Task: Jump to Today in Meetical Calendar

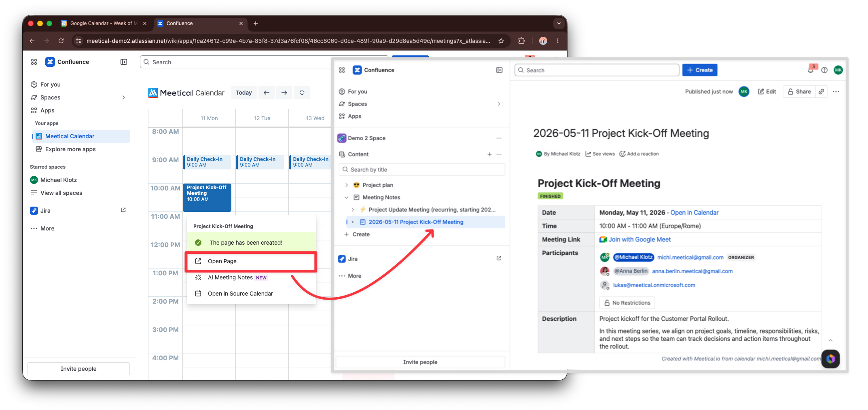Action: [244, 93]
